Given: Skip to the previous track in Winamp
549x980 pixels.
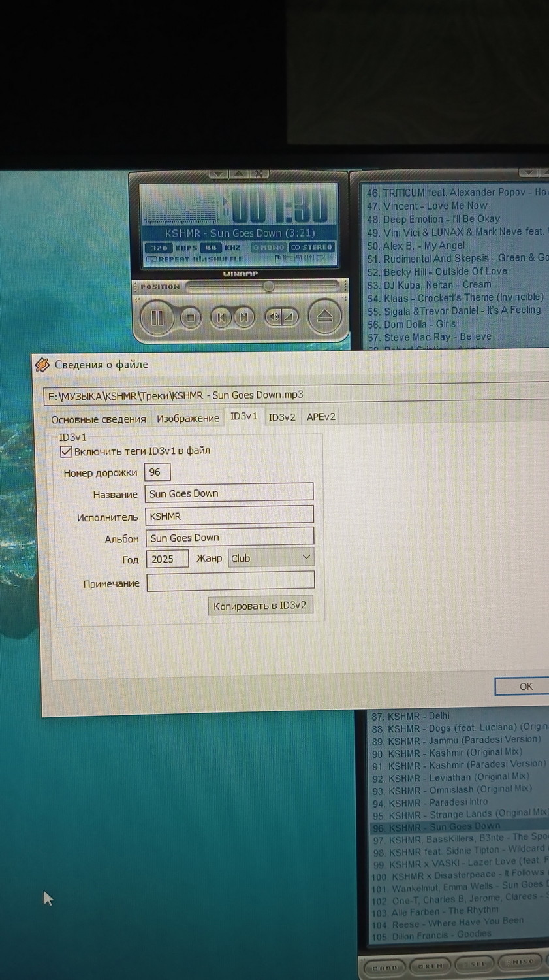Looking at the screenshot, I should (x=221, y=318).
